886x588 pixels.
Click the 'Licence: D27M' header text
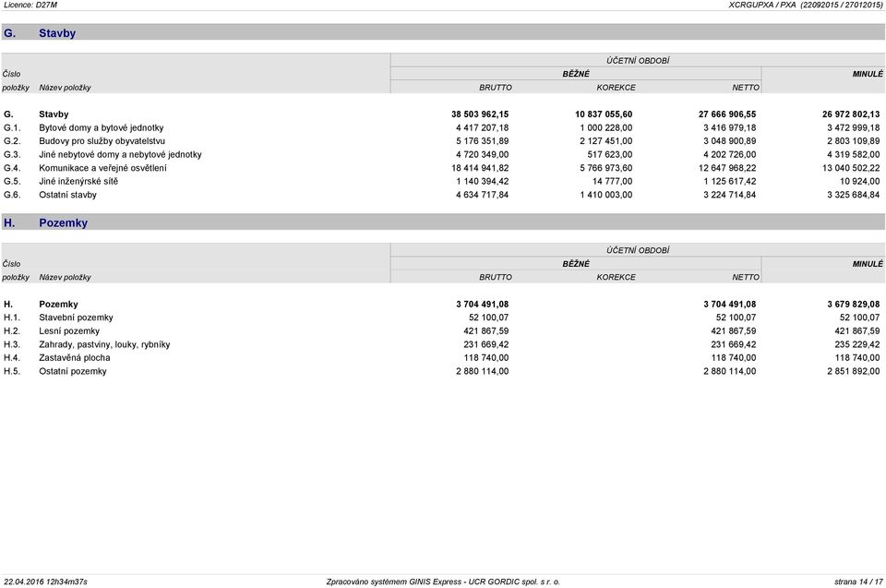click(30, 5)
